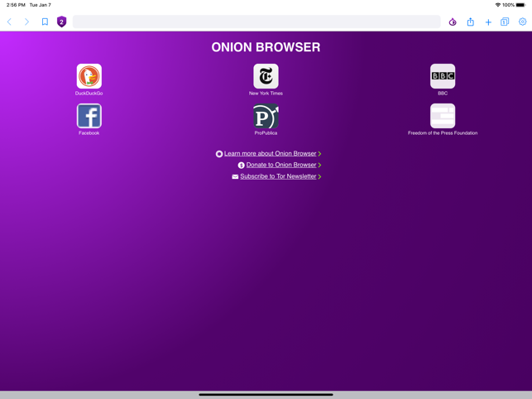Tap the status bar clock time

(16, 5)
